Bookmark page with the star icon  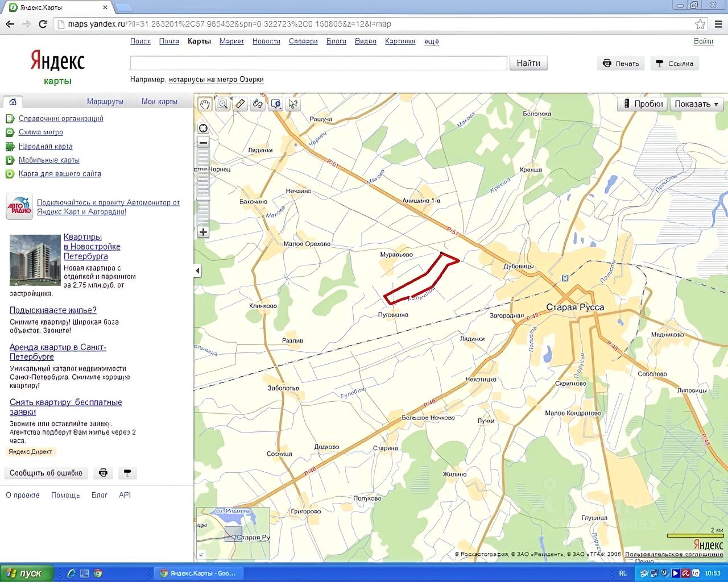tap(700, 24)
